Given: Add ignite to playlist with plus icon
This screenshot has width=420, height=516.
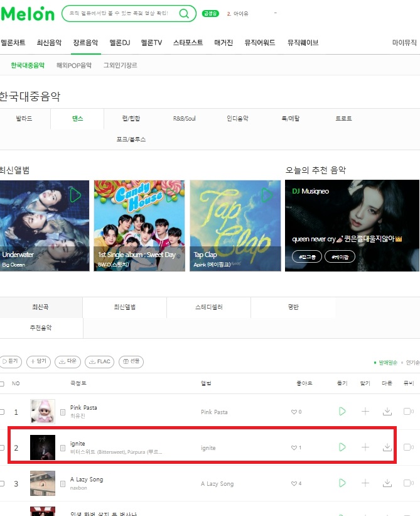Looking at the screenshot, I should [365, 447].
